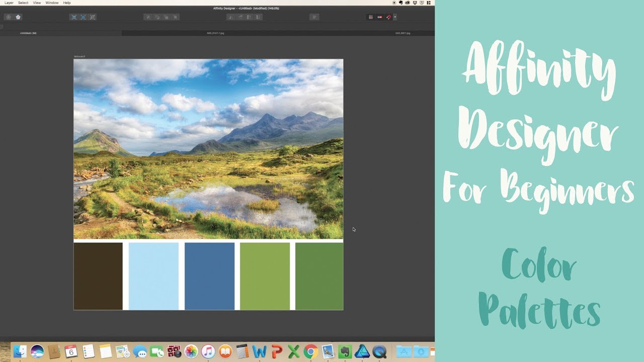Click the first blue selection-box toolbar icon

click(74, 17)
